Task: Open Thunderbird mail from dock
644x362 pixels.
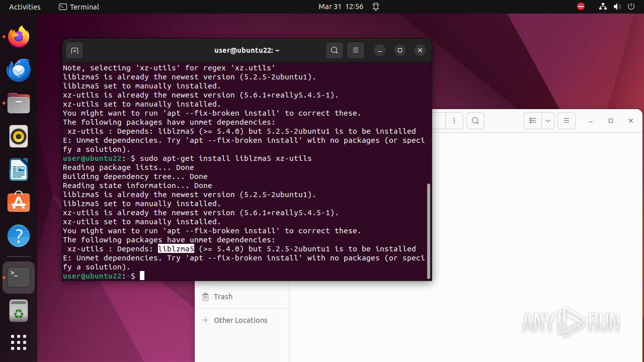Action: coord(19,70)
